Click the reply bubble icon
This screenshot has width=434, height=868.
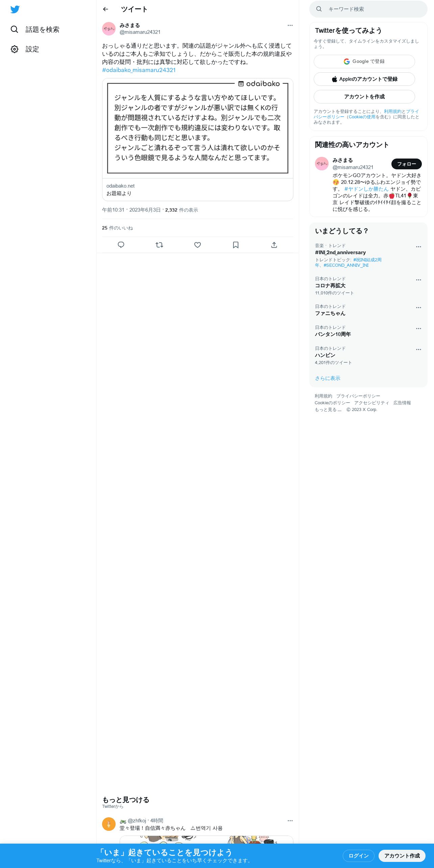click(121, 245)
